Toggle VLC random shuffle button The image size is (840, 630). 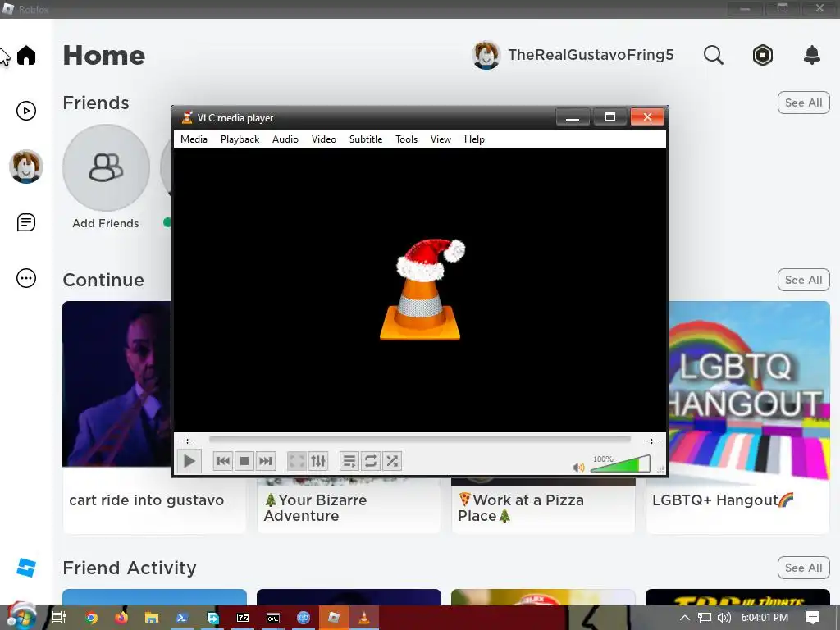coord(392,461)
